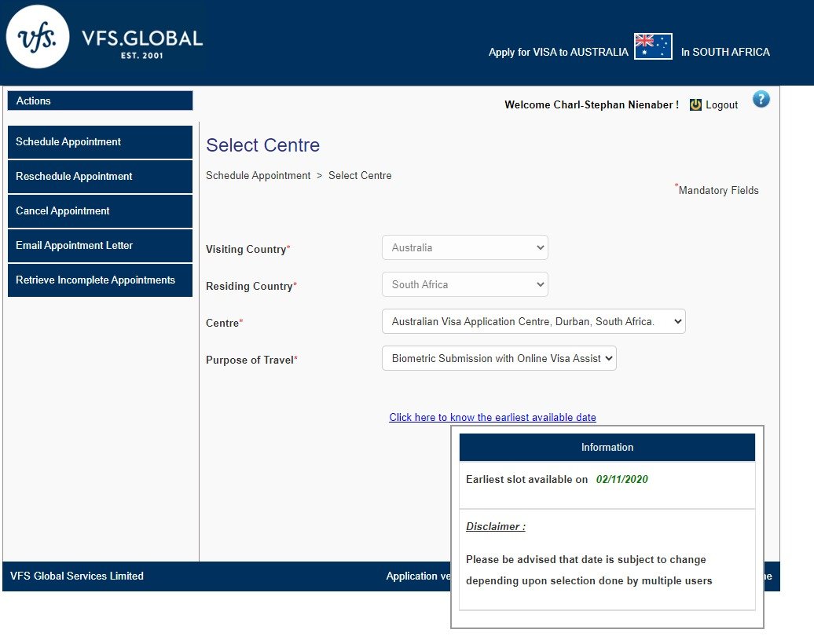The height and width of the screenshot is (644, 814).
Task: Click the earliest slot date 02/11/2020
Action: [x=622, y=479]
